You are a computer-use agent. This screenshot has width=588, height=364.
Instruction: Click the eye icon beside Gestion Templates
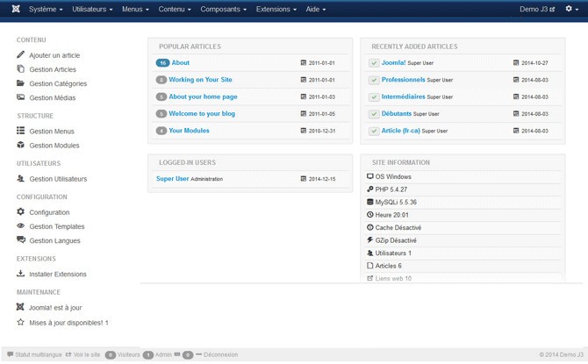click(x=21, y=226)
